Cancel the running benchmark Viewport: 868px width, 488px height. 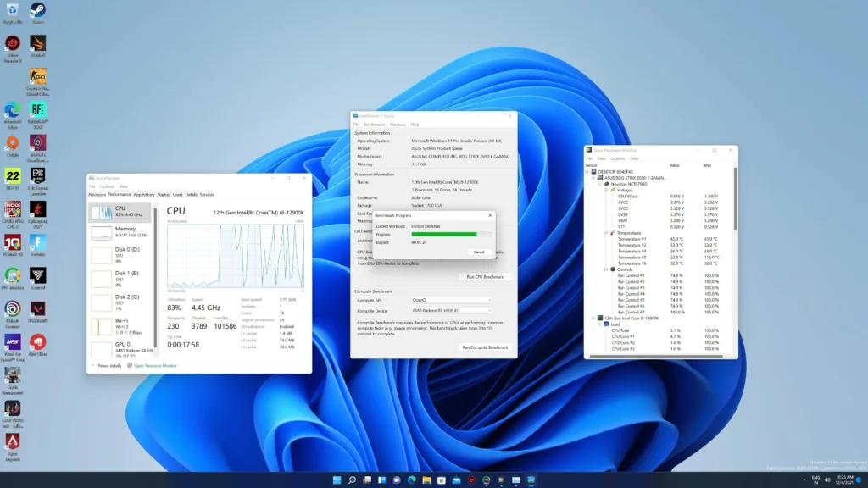pos(479,252)
